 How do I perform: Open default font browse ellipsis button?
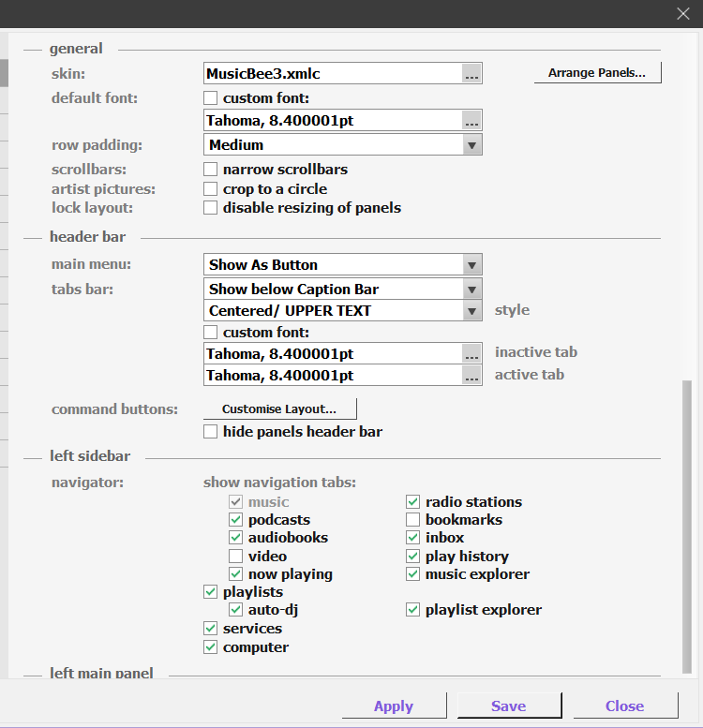[x=471, y=120]
